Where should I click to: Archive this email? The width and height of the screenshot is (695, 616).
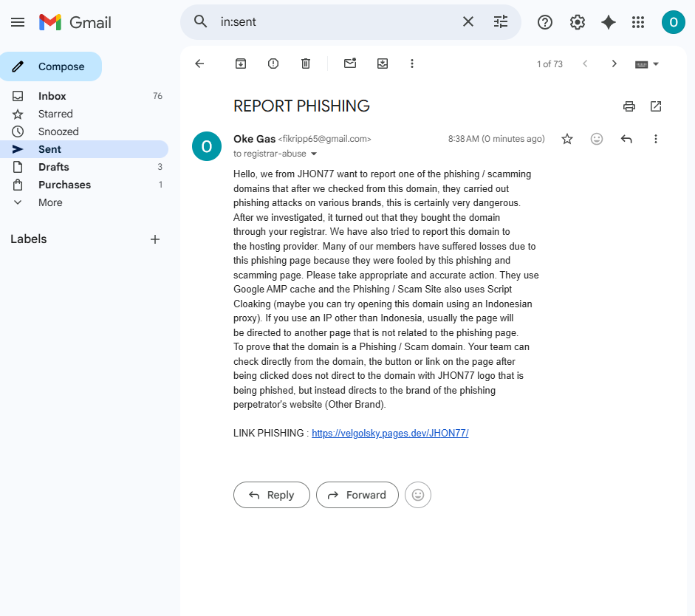click(241, 64)
